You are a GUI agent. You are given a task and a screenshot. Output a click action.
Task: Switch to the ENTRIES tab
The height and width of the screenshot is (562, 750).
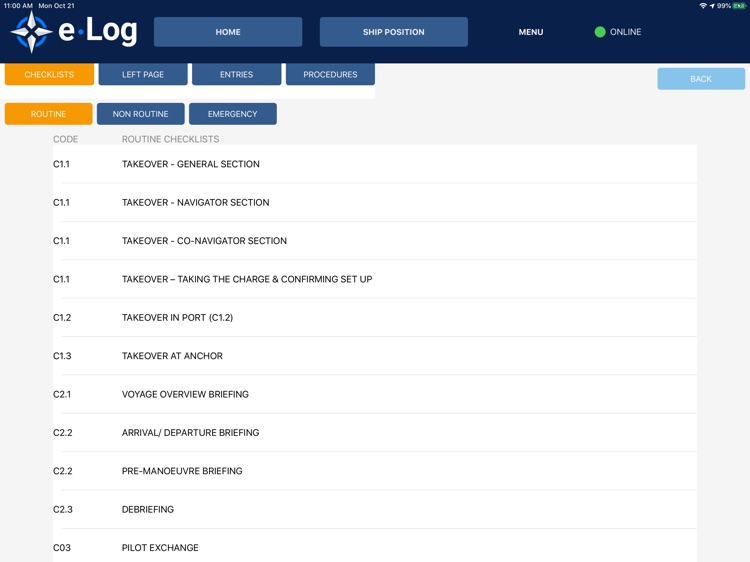tap(236, 74)
